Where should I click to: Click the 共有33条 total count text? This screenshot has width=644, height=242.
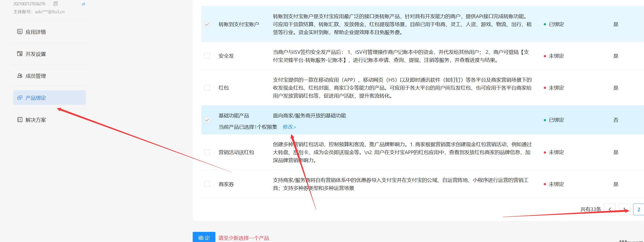[590, 209]
